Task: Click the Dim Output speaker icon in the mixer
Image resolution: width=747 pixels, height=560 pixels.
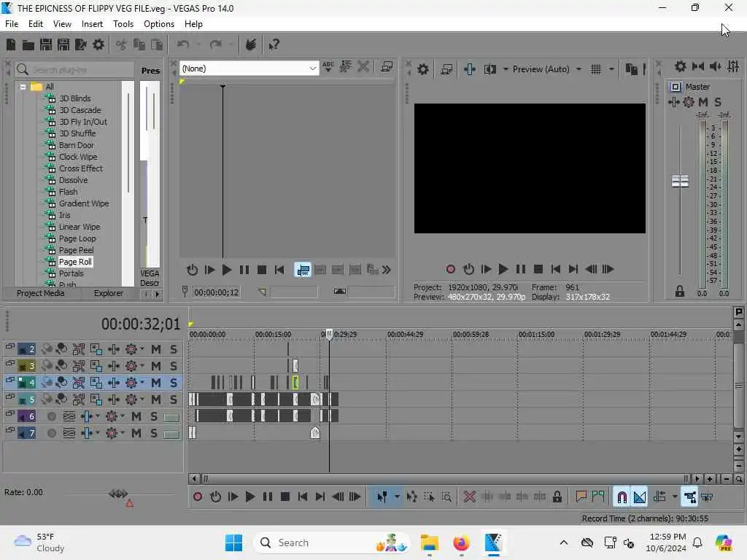Action: [x=715, y=66]
